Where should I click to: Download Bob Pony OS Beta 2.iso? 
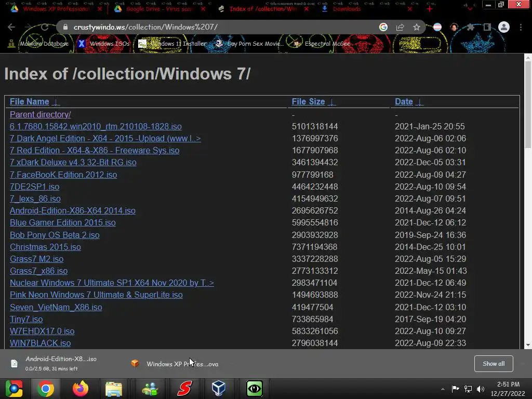tap(55, 235)
